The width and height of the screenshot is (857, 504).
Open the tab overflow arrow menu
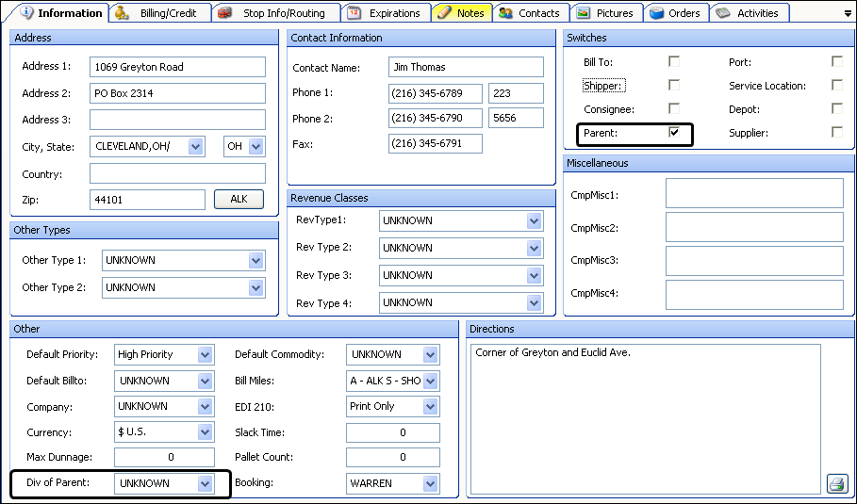846,13
